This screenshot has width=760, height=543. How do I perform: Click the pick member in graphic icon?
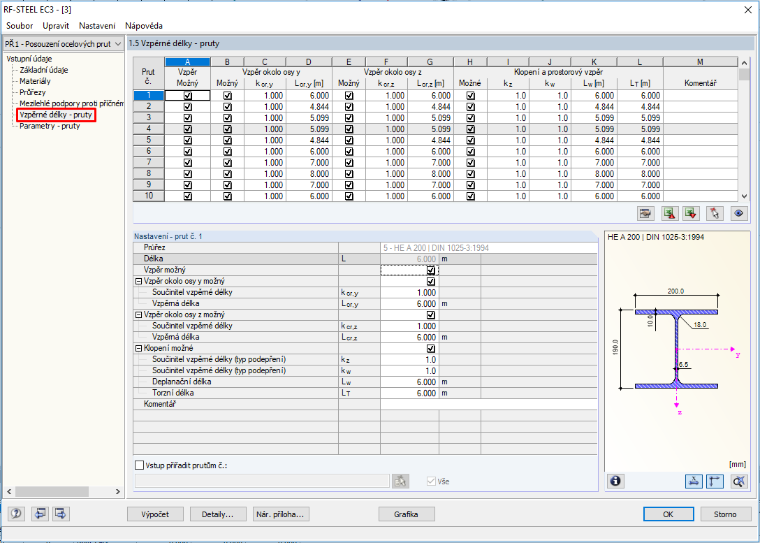715,213
